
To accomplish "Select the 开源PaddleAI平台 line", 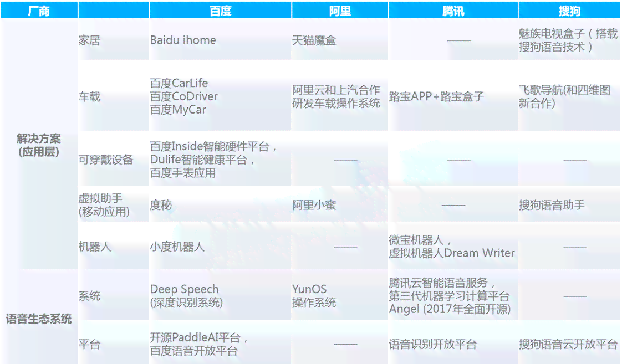I will 198,337.
